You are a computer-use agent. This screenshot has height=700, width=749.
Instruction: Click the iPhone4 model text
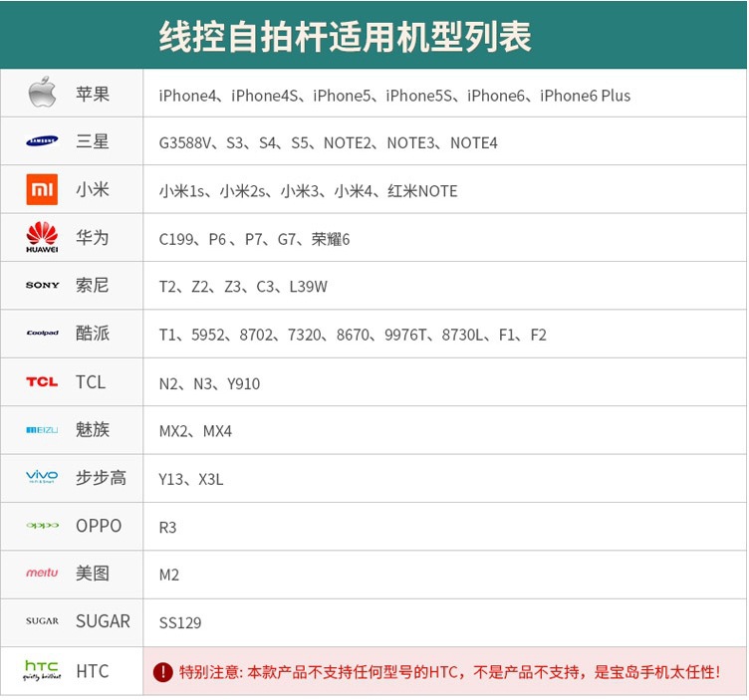click(187, 96)
